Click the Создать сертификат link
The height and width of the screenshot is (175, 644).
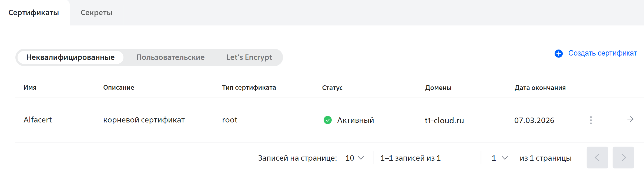tap(602, 53)
